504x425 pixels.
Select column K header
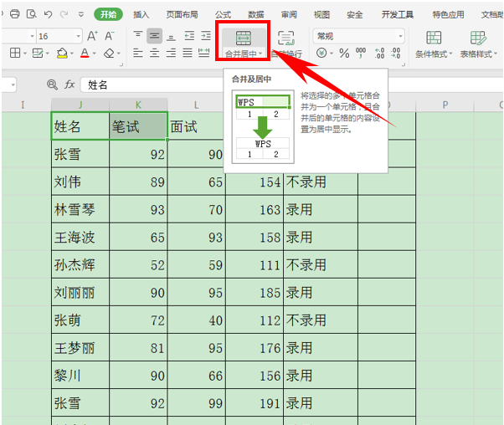[138, 105]
